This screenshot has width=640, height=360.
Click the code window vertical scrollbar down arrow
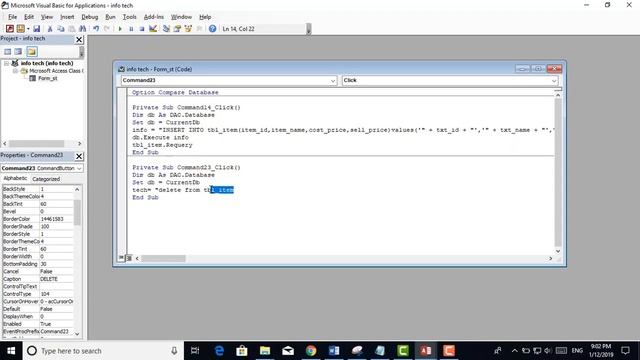pos(558,251)
